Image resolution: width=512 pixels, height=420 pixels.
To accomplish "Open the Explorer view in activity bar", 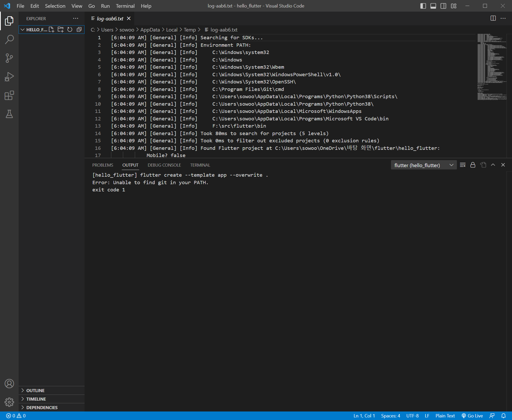I will tap(9, 21).
